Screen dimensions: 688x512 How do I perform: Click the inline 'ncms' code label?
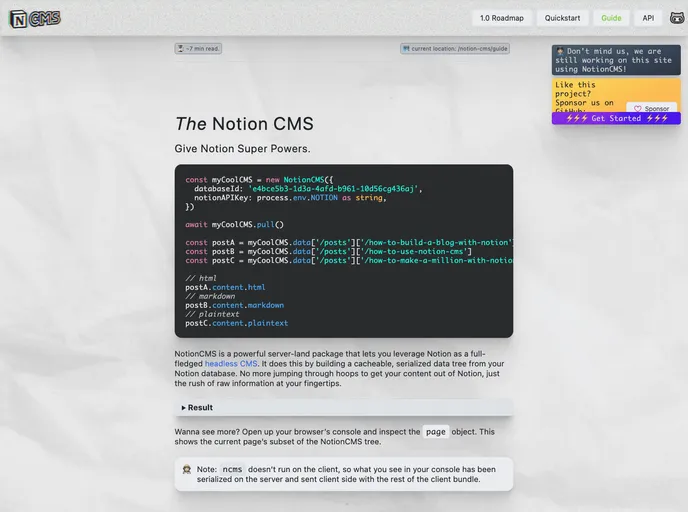(232, 469)
